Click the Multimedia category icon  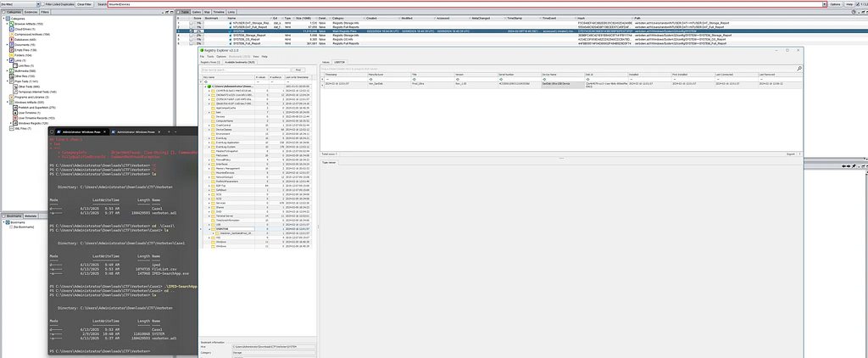point(12,71)
